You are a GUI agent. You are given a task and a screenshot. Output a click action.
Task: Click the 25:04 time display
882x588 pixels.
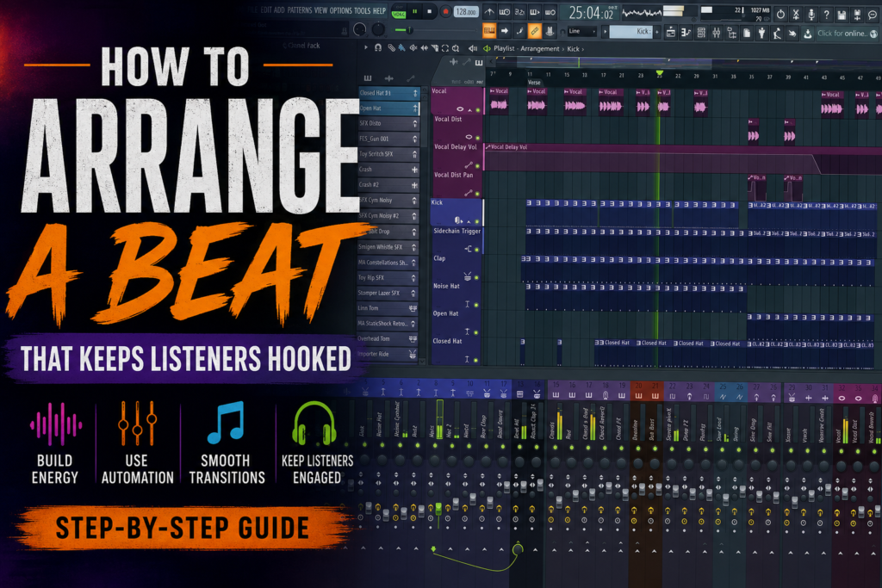click(x=589, y=12)
